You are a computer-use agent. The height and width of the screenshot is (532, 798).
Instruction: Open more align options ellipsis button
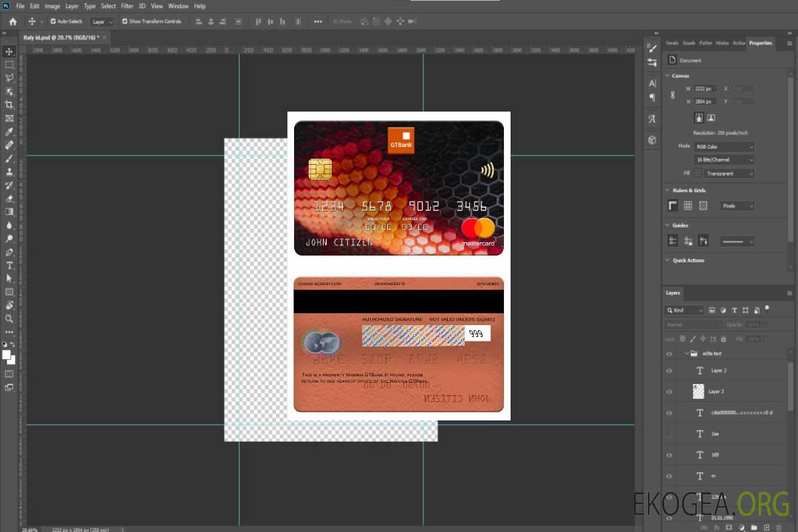pyautogui.click(x=318, y=21)
